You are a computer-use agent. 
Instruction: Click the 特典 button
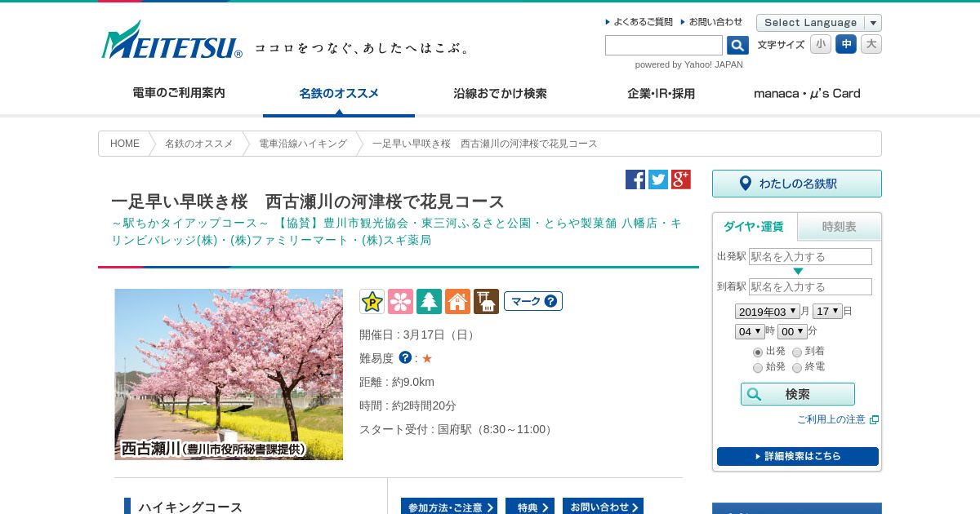[530, 507]
